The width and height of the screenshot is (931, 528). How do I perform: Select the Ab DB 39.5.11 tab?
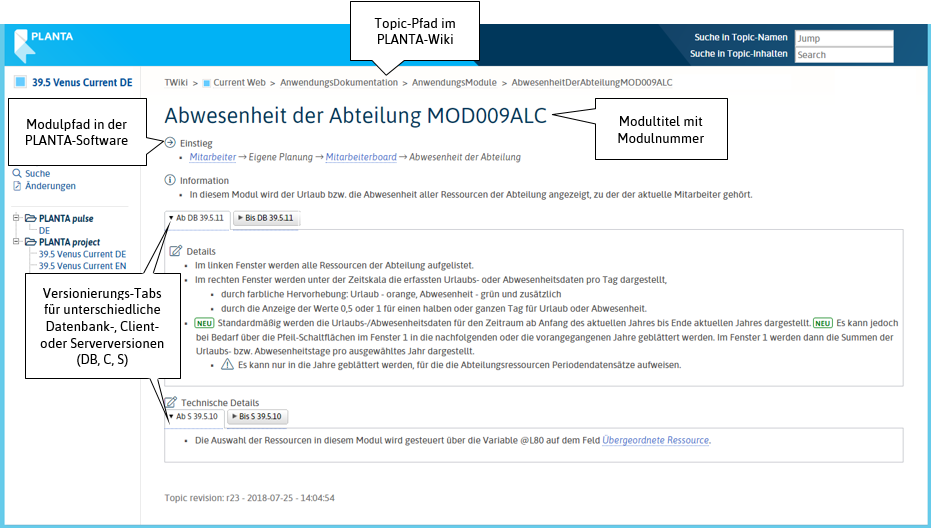click(x=197, y=217)
